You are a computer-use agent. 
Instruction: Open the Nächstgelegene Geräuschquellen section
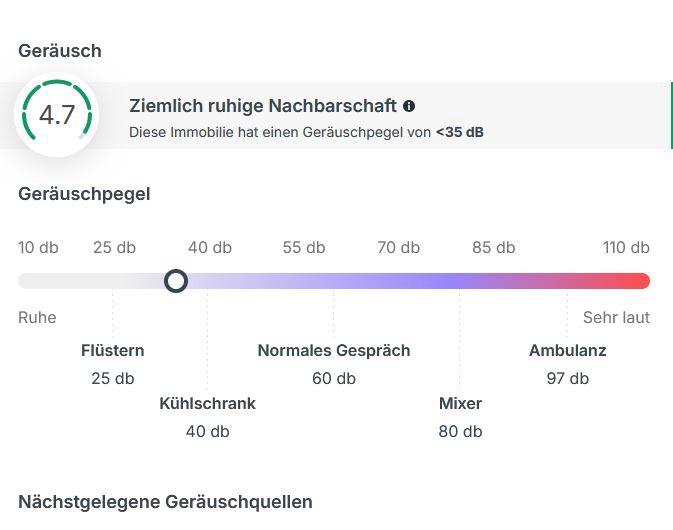click(165, 502)
